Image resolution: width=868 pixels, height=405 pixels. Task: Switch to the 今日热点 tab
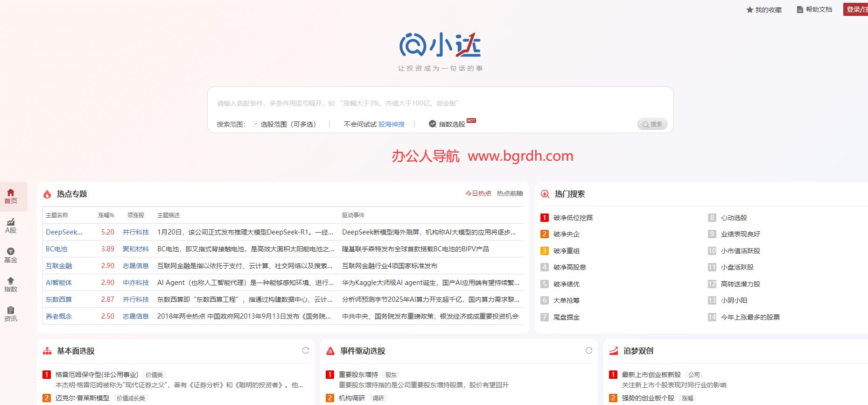(478, 193)
